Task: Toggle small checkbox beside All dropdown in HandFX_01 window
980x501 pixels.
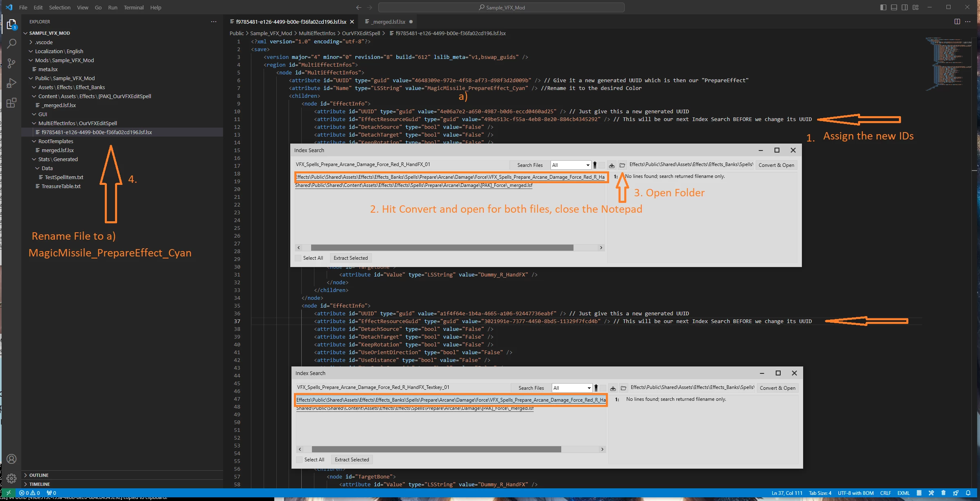Action: pyautogui.click(x=602, y=165)
